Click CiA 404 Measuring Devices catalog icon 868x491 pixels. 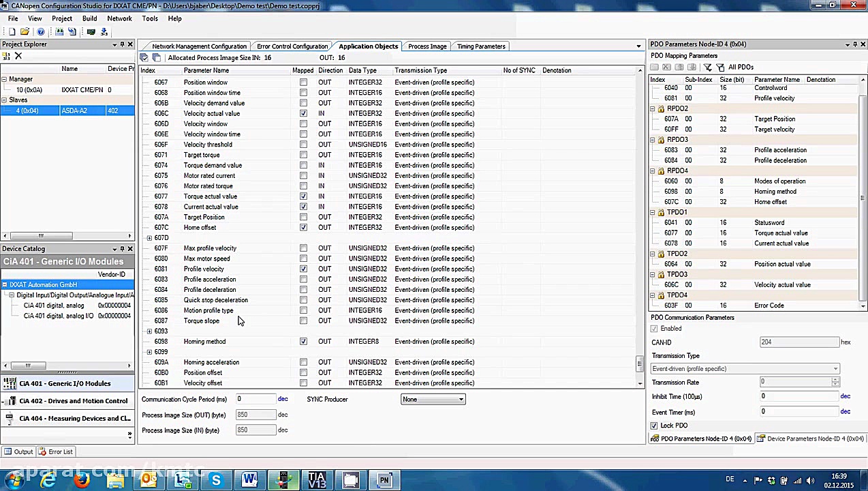point(10,418)
